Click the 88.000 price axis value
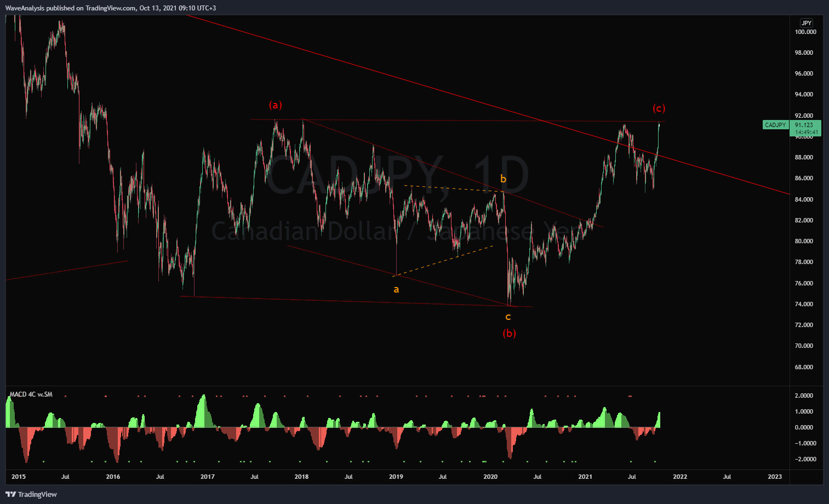 [804, 157]
